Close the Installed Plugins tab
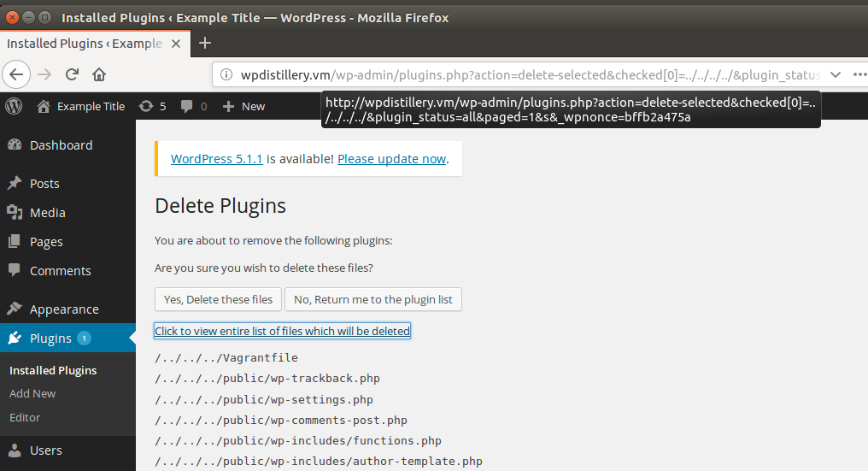 (176, 44)
